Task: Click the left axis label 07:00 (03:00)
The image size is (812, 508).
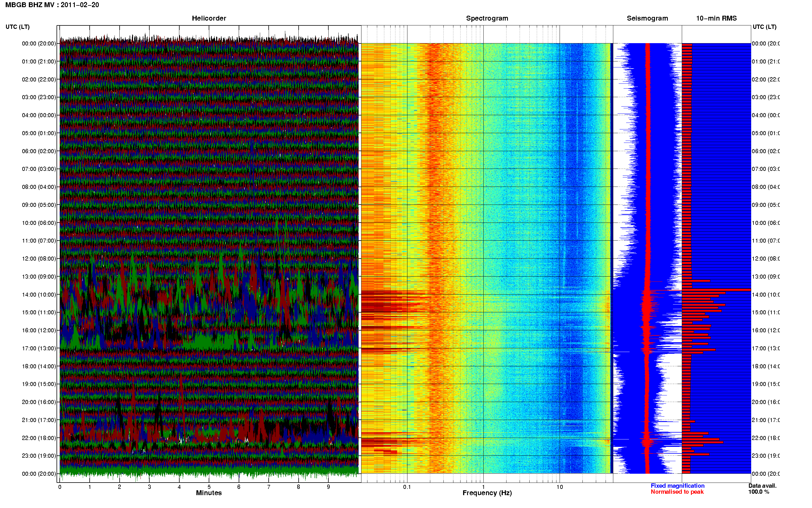Action: coord(39,169)
